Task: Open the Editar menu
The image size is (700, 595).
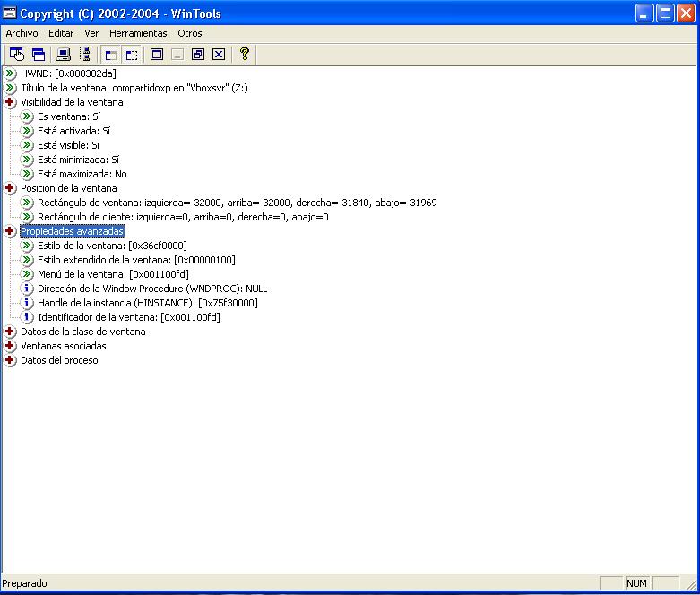Action: pos(61,33)
